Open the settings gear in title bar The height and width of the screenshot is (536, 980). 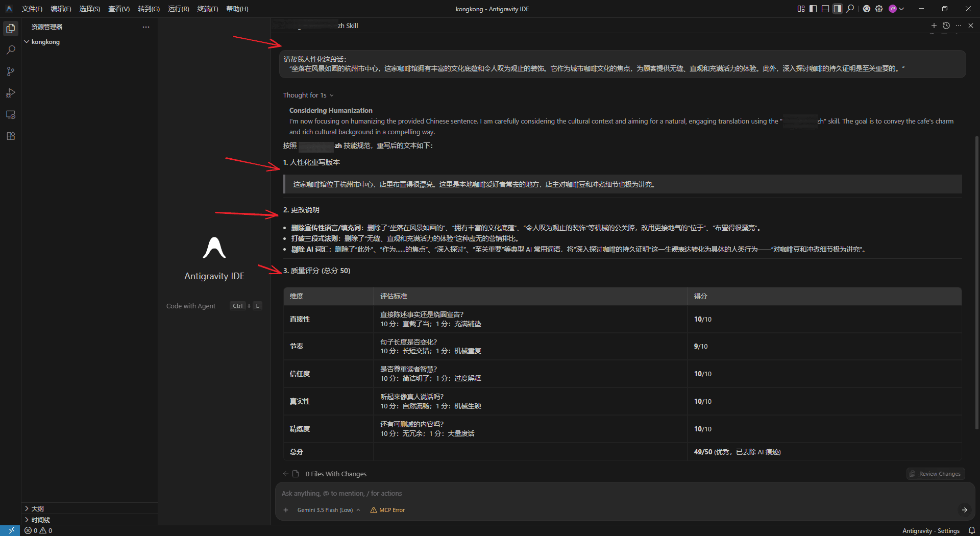[x=879, y=9]
